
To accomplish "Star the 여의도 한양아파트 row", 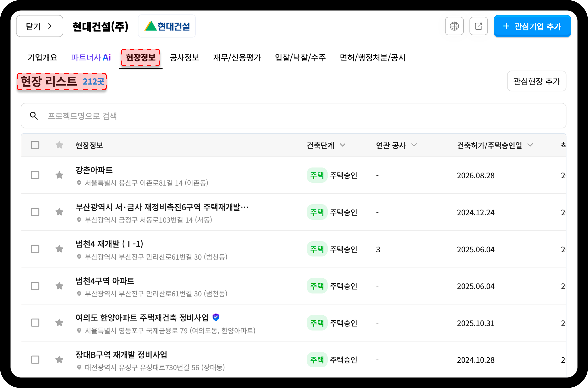I will [x=59, y=323].
